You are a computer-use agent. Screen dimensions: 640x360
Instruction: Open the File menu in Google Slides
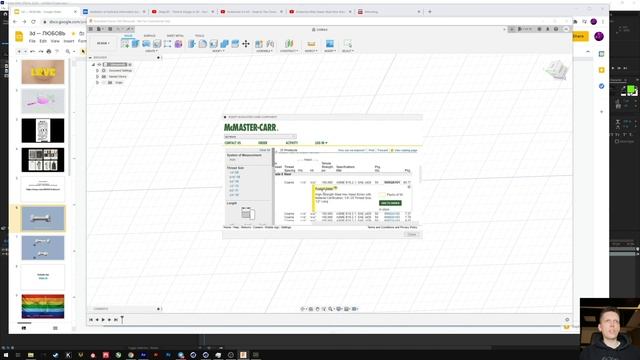coord(32,41)
